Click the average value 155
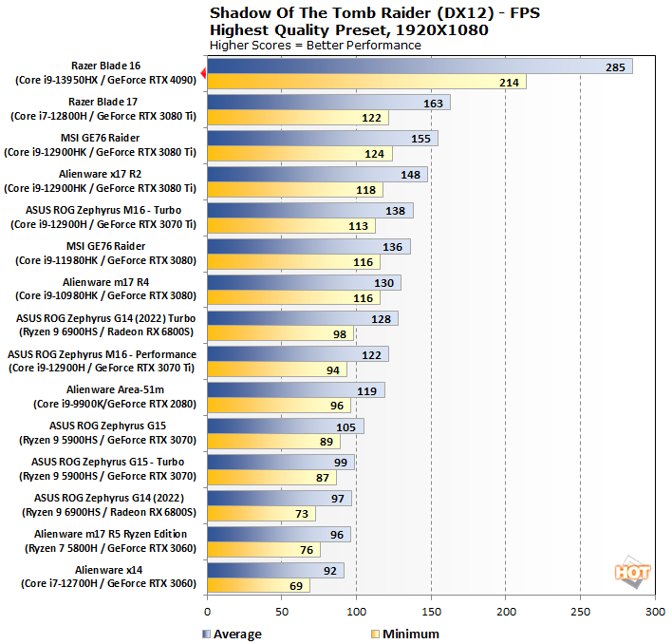 coord(420,139)
